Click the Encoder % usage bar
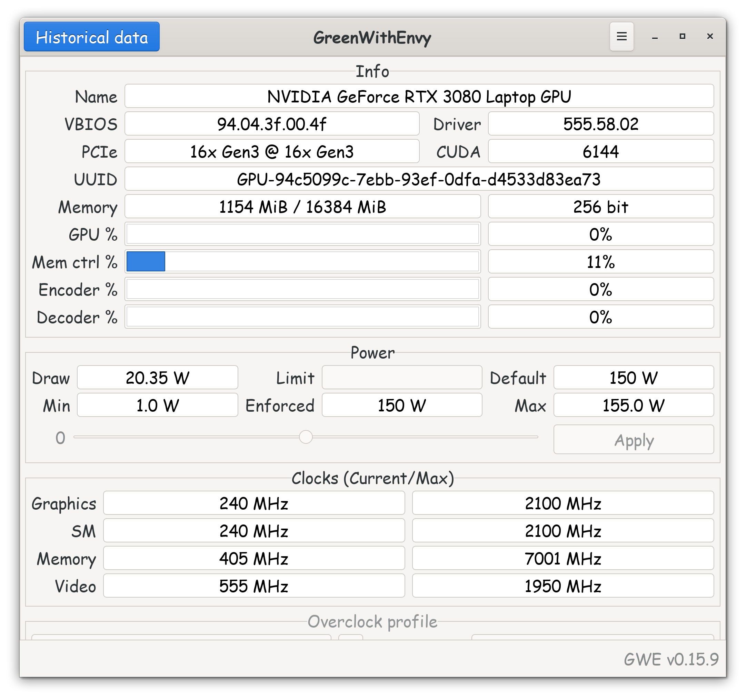Screen dimensions: 747x700 [x=303, y=289]
